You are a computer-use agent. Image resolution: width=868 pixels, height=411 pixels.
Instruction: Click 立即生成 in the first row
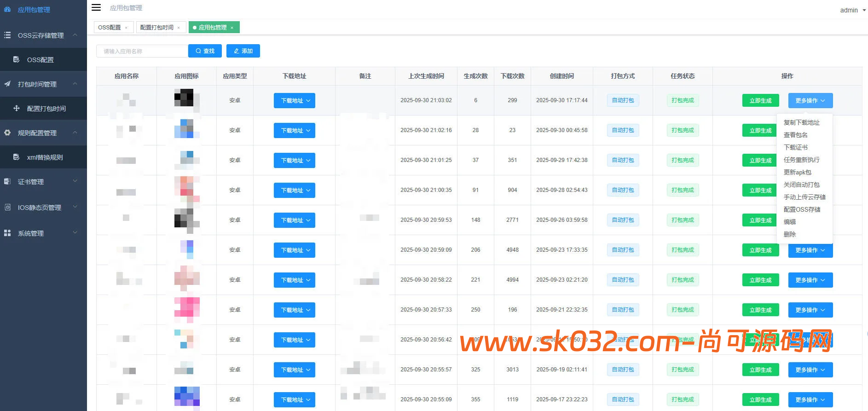click(760, 100)
